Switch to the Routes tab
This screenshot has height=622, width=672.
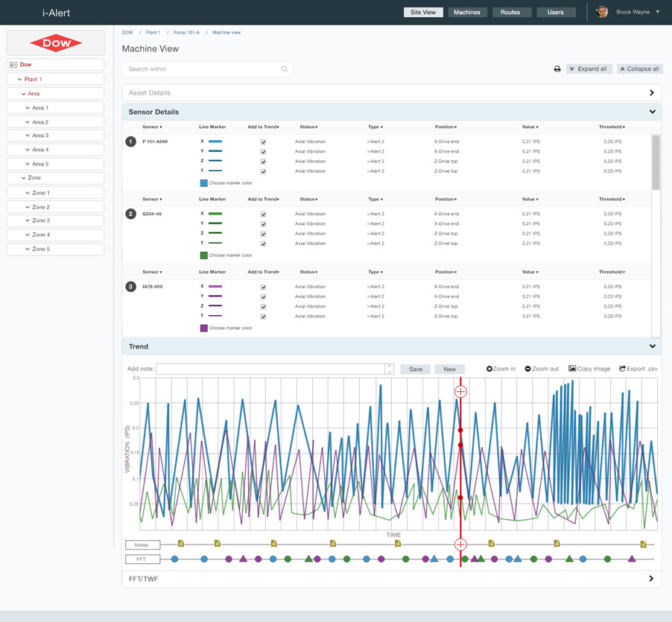pos(510,13)
